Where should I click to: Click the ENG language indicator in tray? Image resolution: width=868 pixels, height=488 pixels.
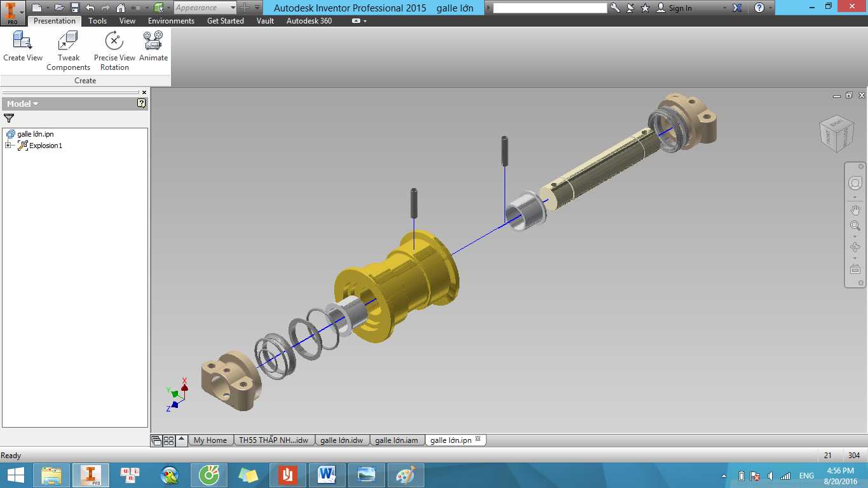point(806,476)
